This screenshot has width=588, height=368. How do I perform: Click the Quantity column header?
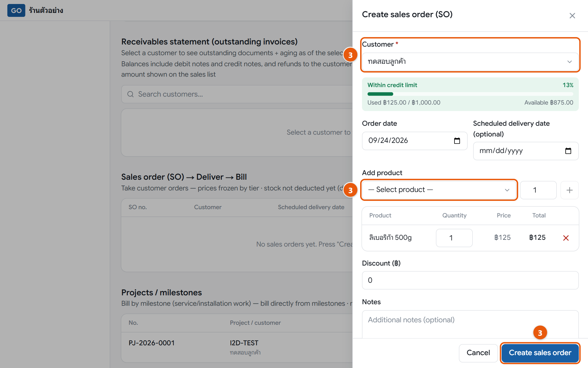click(454, 216)
